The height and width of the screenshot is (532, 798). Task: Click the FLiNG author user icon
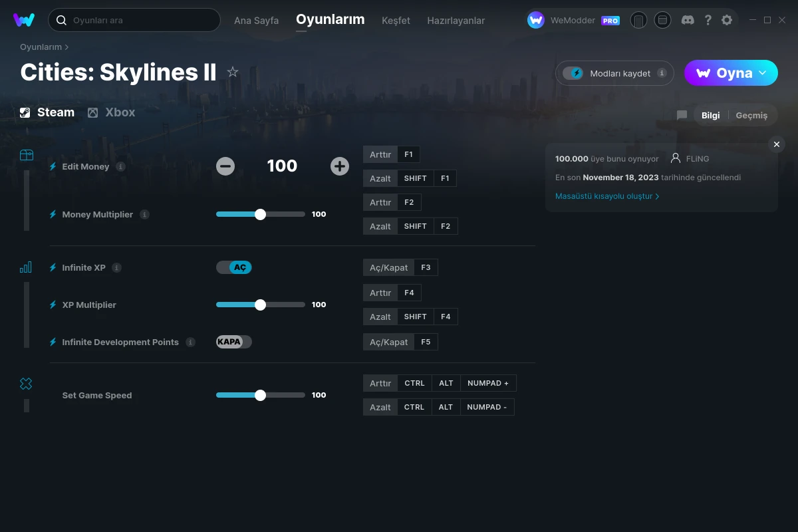tap(676, 159)
